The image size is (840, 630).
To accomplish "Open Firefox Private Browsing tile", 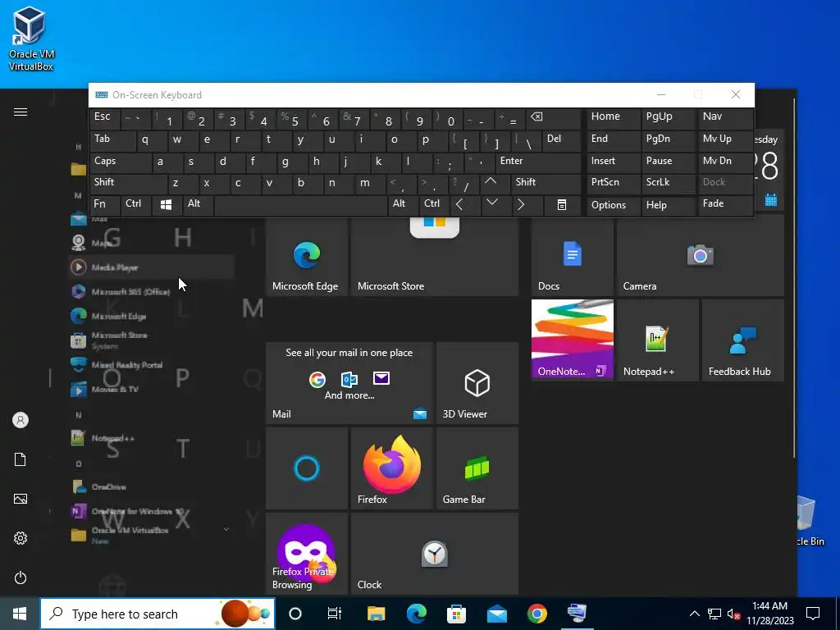I will [307, 554].
